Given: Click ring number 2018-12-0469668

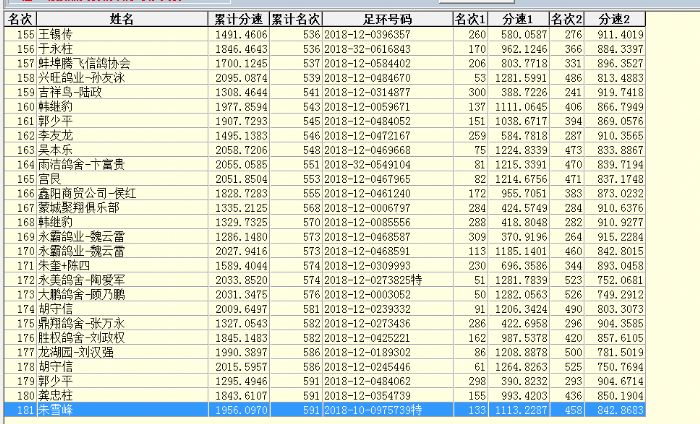Looking at the screenshot, I should tap(368, 148).
